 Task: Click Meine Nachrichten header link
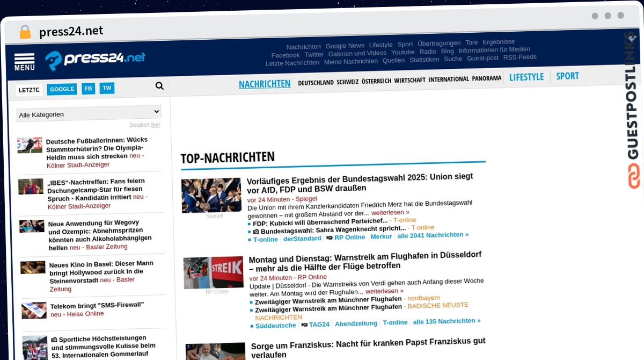[x=351, y=61]
